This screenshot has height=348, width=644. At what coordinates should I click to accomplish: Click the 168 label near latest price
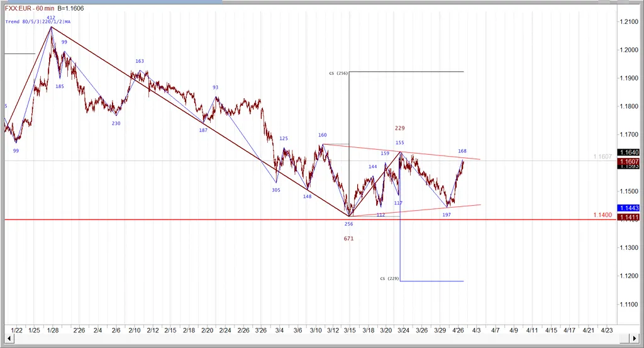[462, 151]
